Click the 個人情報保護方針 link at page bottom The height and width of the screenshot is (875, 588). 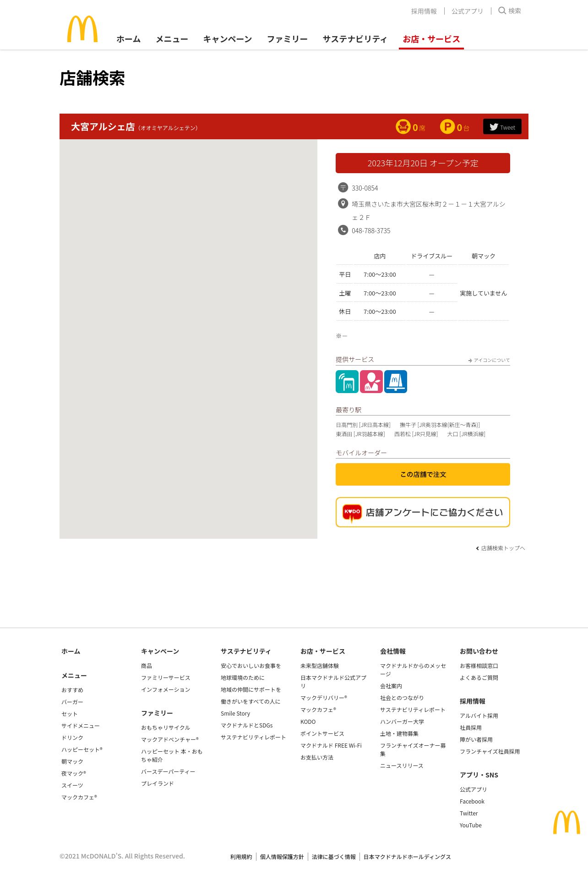pyautogui.click(x=282, y=857)
